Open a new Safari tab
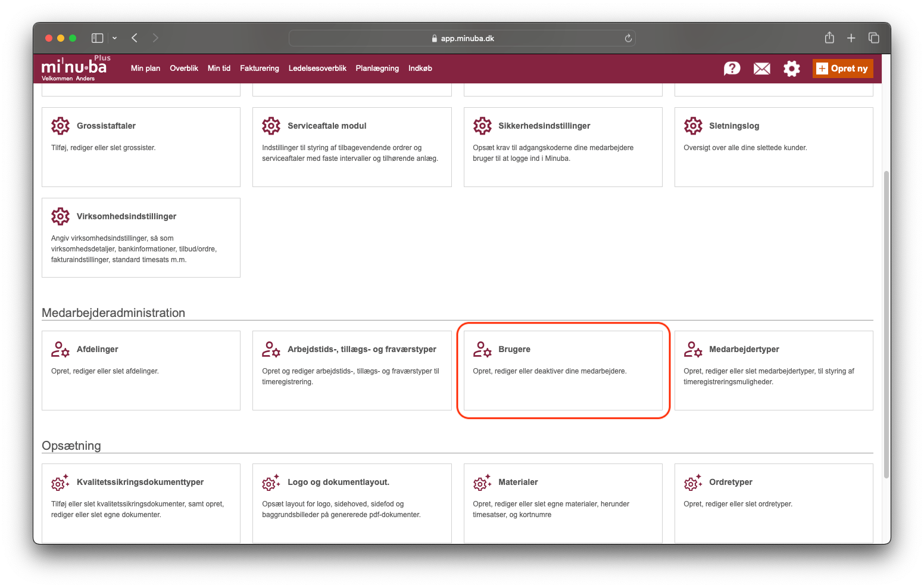The height and width of the screenshot is (588, 924). click(851, 38)
